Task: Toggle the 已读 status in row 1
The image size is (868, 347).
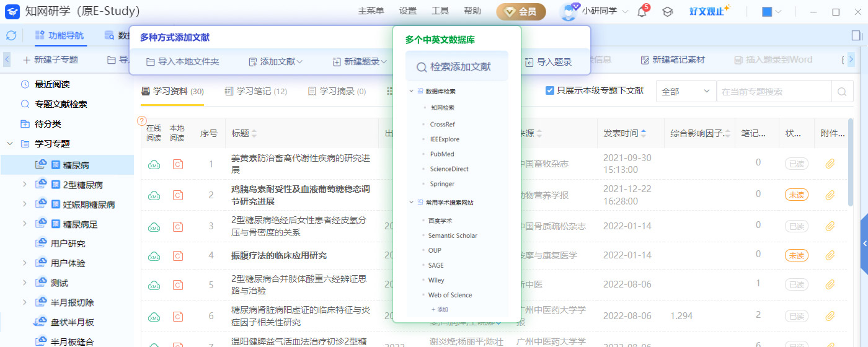Action: (796, 164)
